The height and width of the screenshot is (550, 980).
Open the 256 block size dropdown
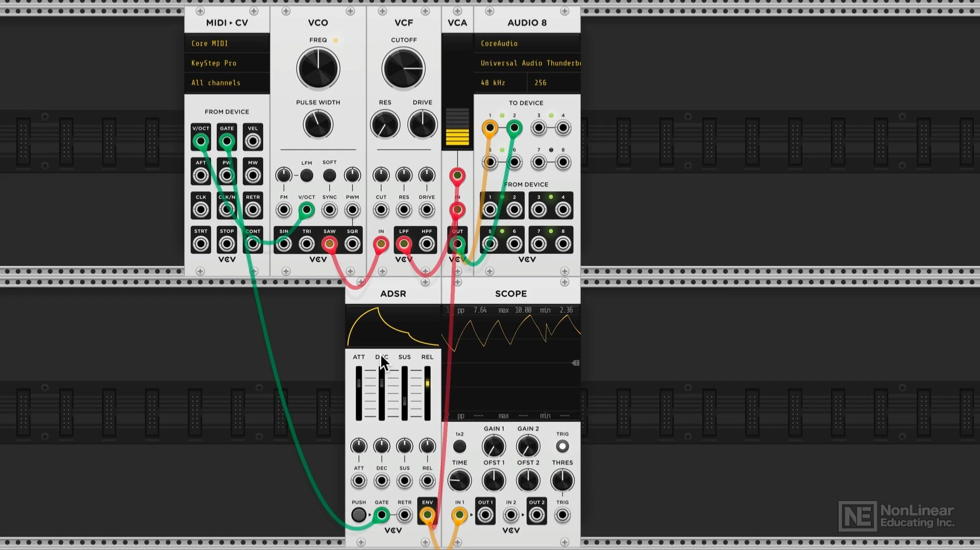(x=554, y=83)
